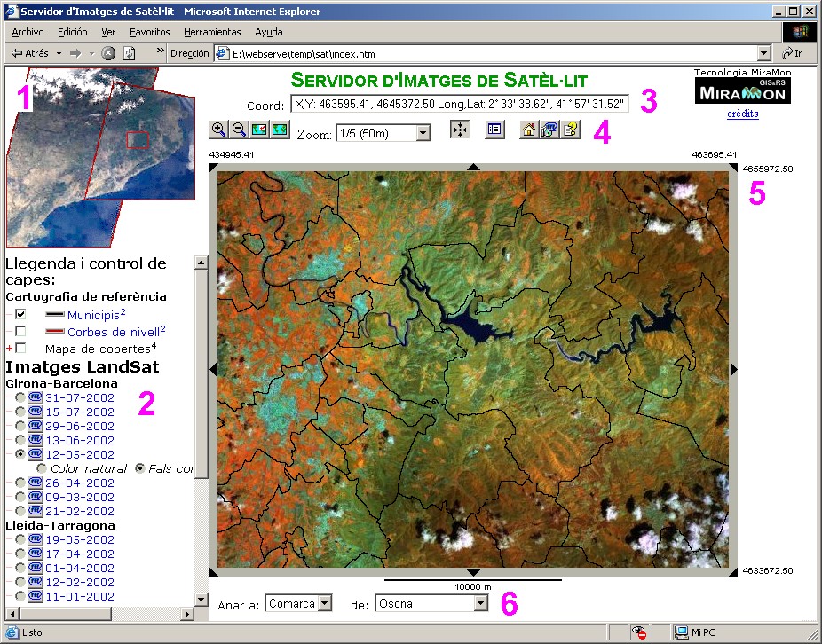The image size is (822, 644).
Task: Click the help question mark icon
Action: (x=570, y=130)
